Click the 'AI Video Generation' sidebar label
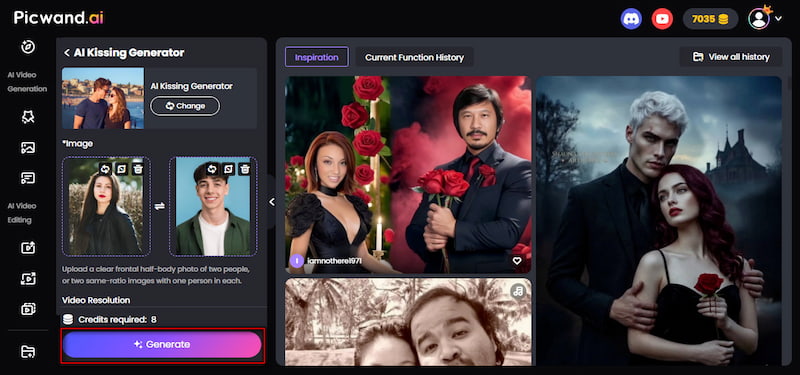The image size is (800, 375). coord(28,82)
